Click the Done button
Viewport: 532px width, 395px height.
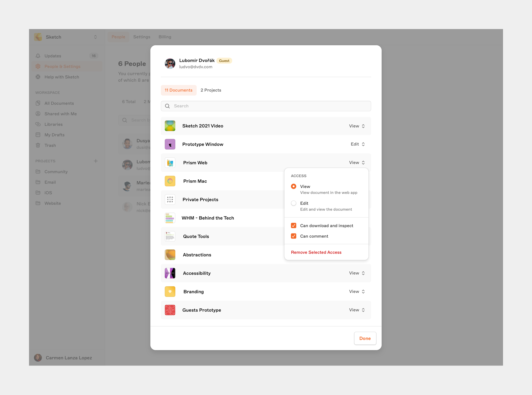365,338
